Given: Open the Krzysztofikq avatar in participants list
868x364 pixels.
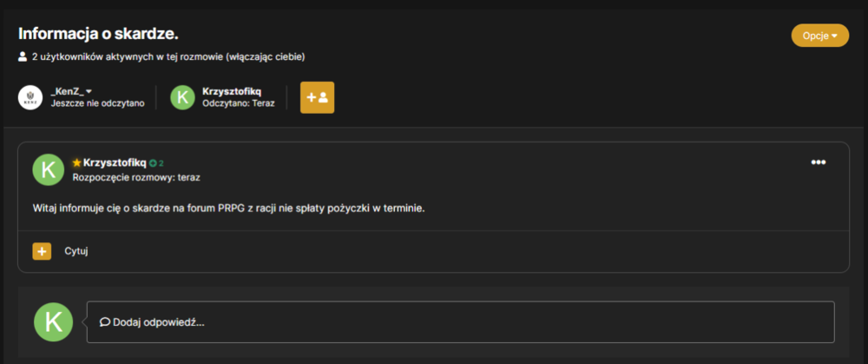Looking at the screenshot, I should [x=182, y=97].
